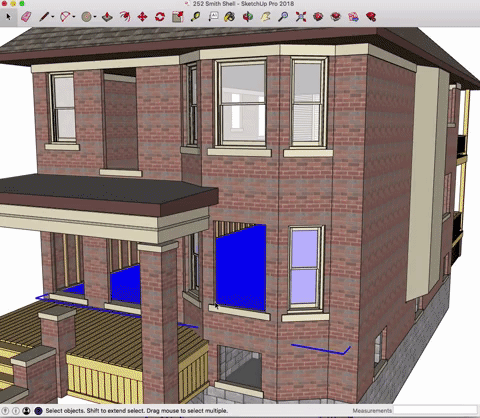The height and width of the screenshot is (418, 480).
Task: Select the Move tool with red arrows
Action: pos(142,17)
